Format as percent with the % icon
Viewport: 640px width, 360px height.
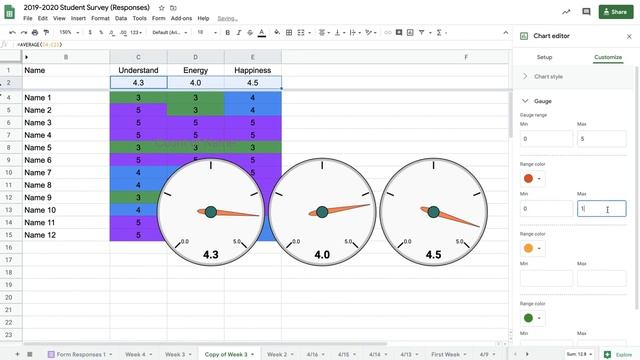click(x=101, y=32)
